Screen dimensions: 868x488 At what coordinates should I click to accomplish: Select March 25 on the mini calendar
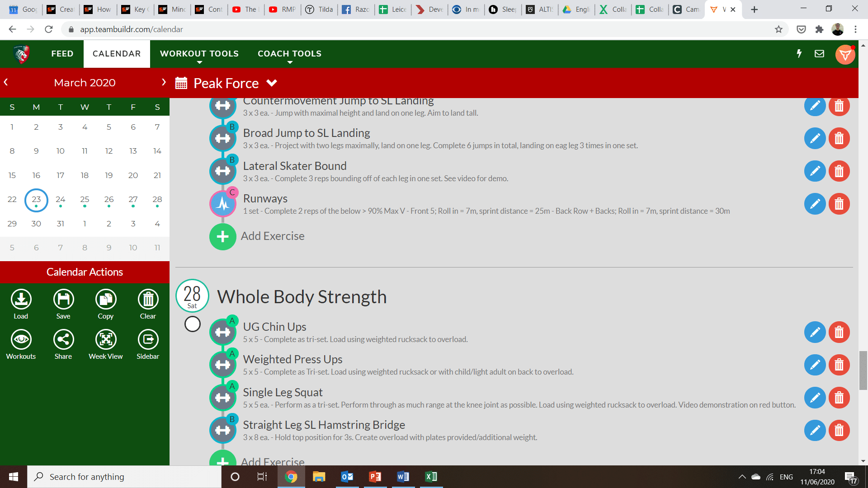click(x=85, y=199)
